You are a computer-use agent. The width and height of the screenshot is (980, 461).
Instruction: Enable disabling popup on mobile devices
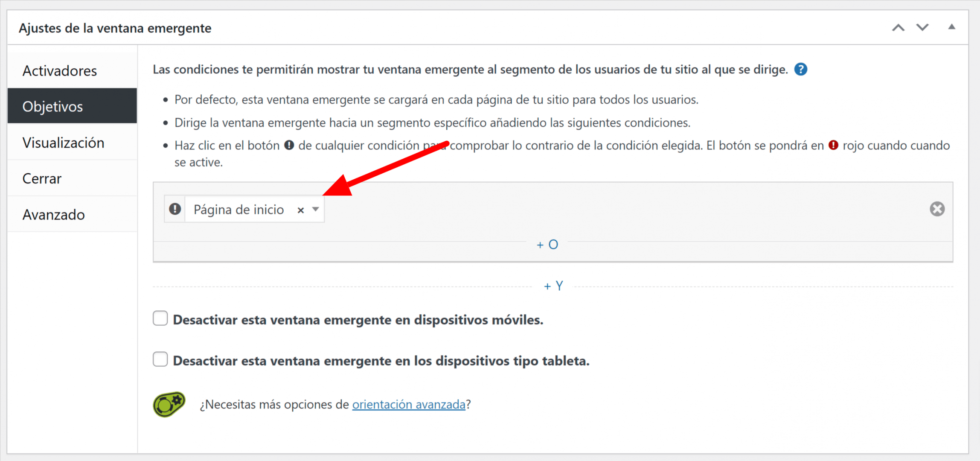click(x=160, y=318)
